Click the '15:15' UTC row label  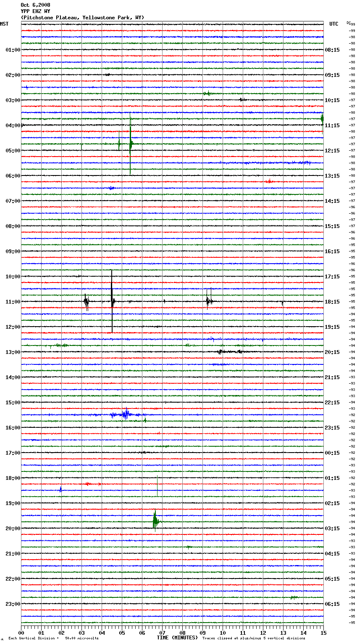click(x=332, y=226)
